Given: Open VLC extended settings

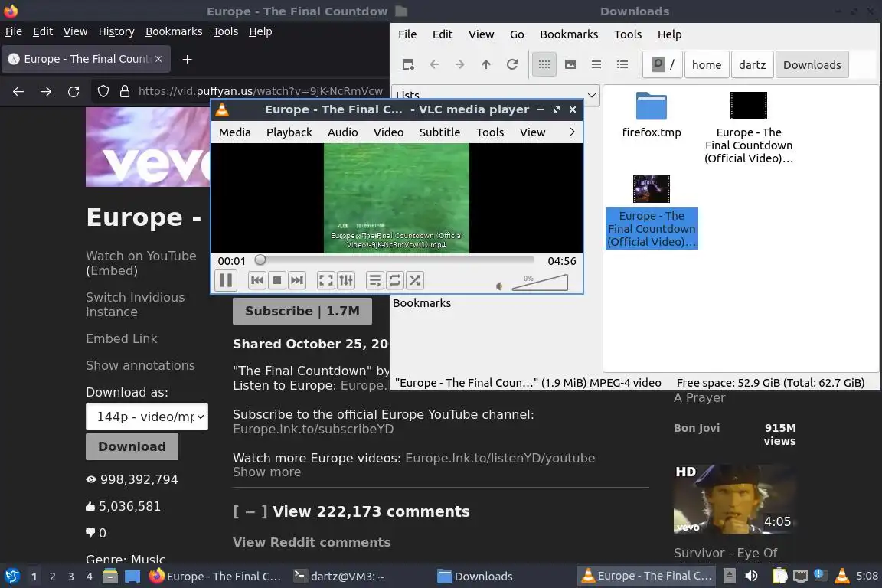Looking at the screenshot, I should (x=346, y=280).
